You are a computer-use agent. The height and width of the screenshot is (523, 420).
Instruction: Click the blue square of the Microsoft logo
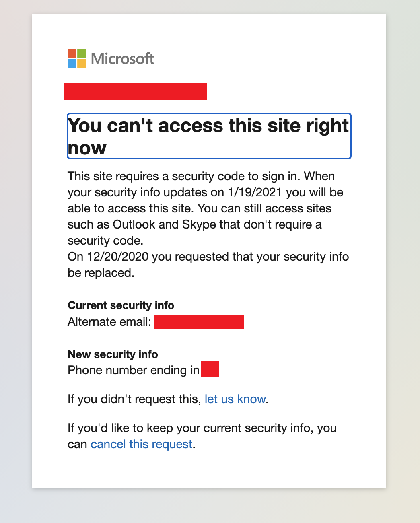point(72,63)
